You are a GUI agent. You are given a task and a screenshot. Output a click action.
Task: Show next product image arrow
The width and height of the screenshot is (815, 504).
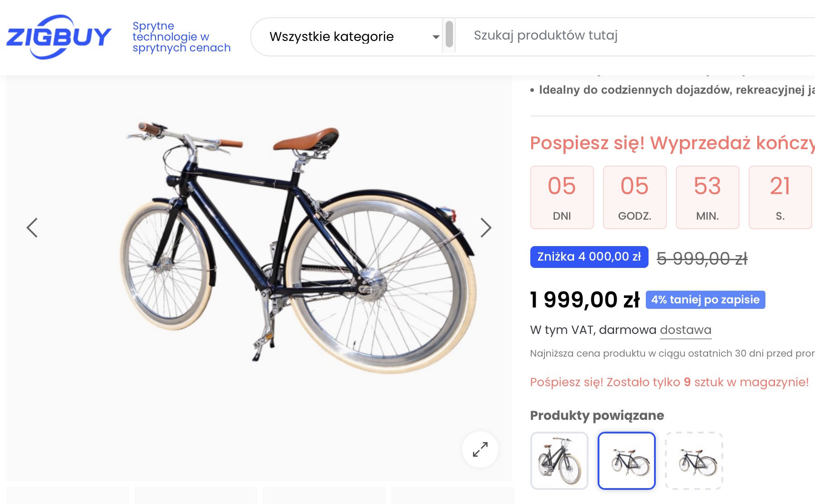[x=486, y=228]
